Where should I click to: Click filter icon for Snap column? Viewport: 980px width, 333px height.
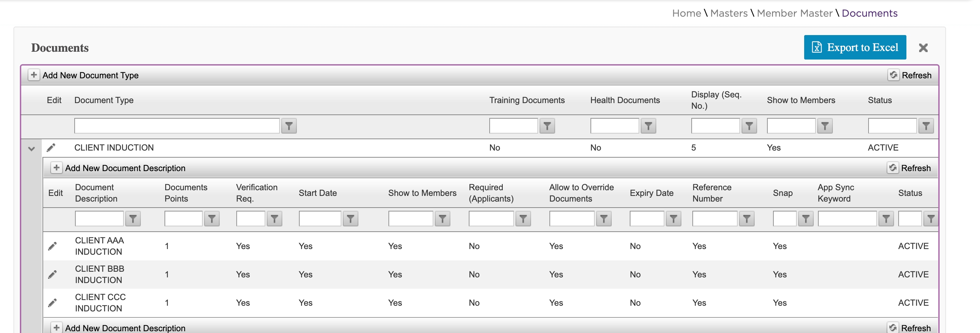(x=806, y=219)
